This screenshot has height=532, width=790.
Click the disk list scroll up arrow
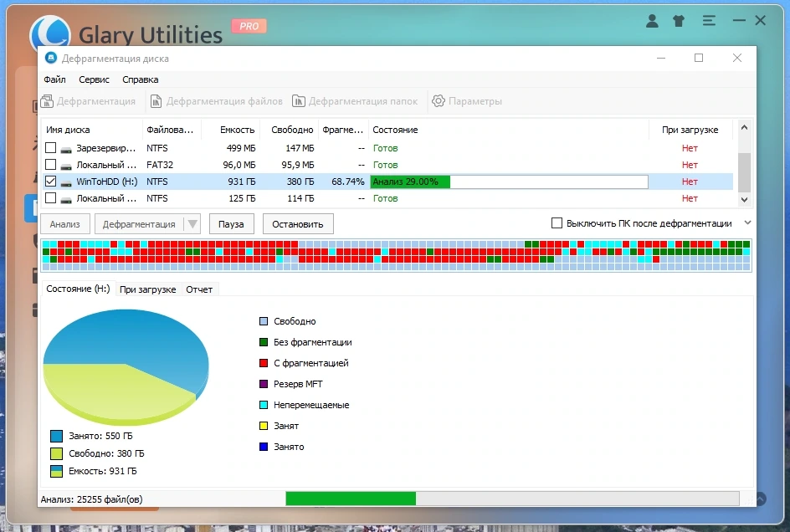pos(744,127)
